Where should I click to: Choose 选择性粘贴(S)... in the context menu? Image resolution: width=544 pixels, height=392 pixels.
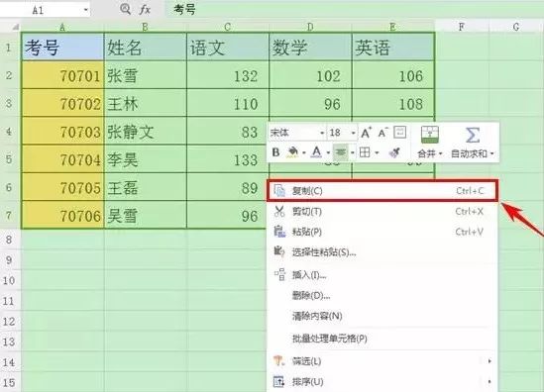[382, 252]
